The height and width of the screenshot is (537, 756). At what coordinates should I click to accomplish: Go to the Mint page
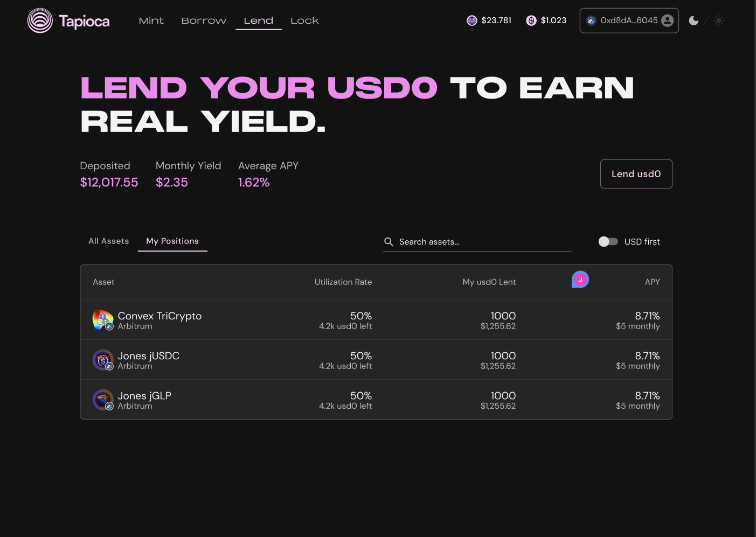(x=151, y=20)
